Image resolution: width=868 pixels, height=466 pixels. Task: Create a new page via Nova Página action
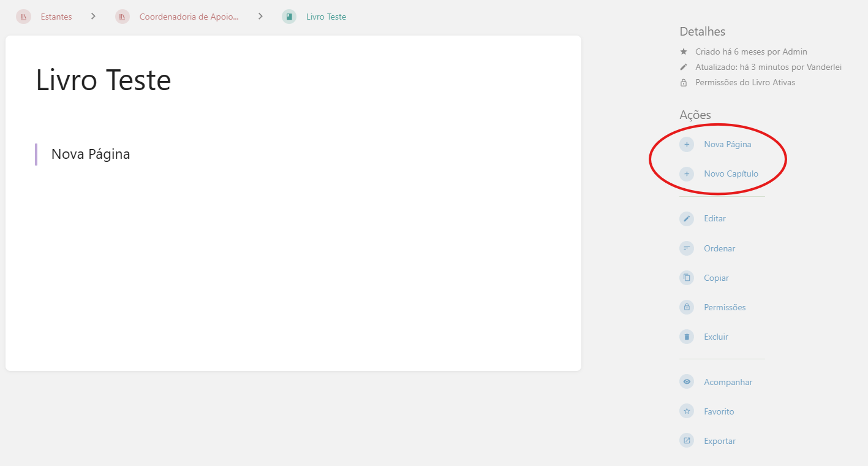[x=727, y=145]
